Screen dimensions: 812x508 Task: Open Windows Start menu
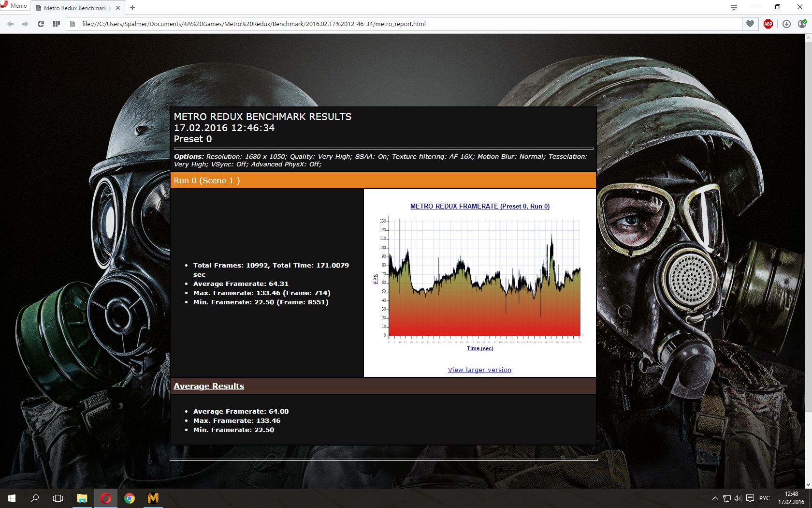pos(12,498)
